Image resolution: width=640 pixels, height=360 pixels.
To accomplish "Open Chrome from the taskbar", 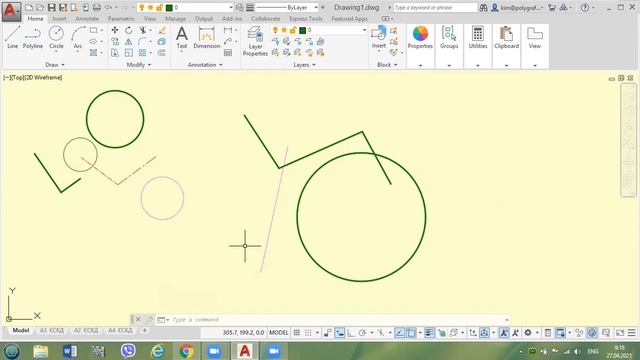I will click(x=186, y=351).
